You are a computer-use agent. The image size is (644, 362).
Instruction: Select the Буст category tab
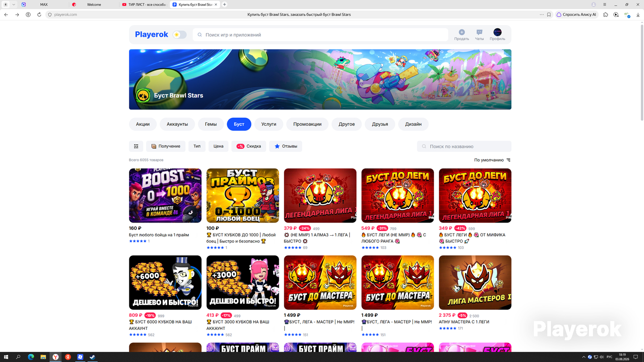coord(239,124)
